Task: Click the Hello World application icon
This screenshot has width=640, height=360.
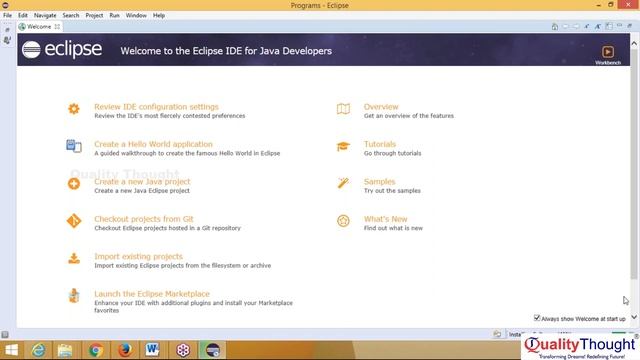Action: point(74,146)
